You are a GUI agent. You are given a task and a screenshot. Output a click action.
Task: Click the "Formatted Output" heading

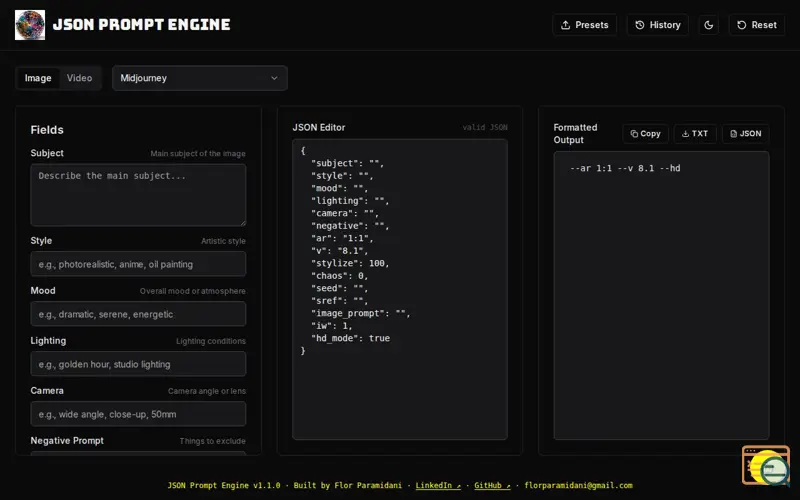click(x=575, y=134)
